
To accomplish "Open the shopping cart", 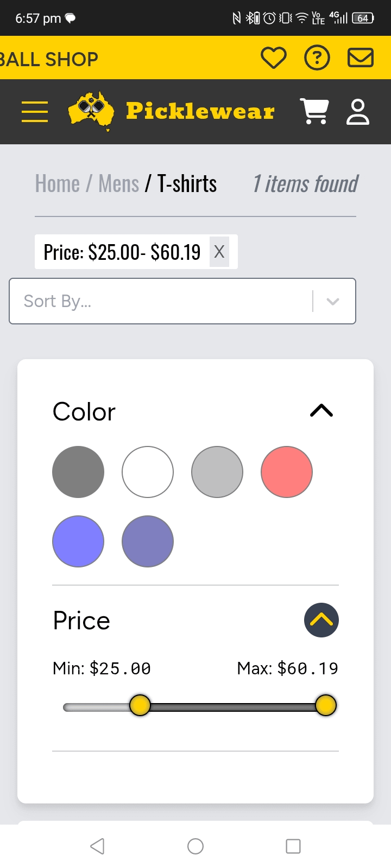I will click(x=314, y=111).
